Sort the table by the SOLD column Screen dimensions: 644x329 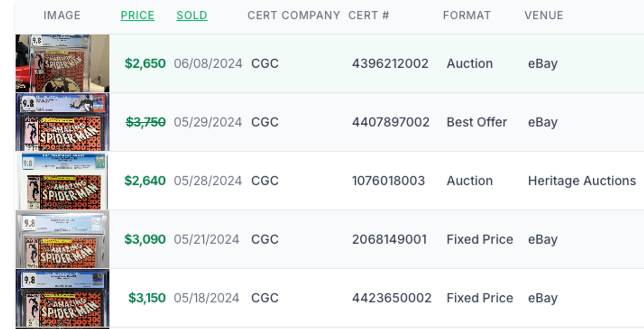click(192, 16)
